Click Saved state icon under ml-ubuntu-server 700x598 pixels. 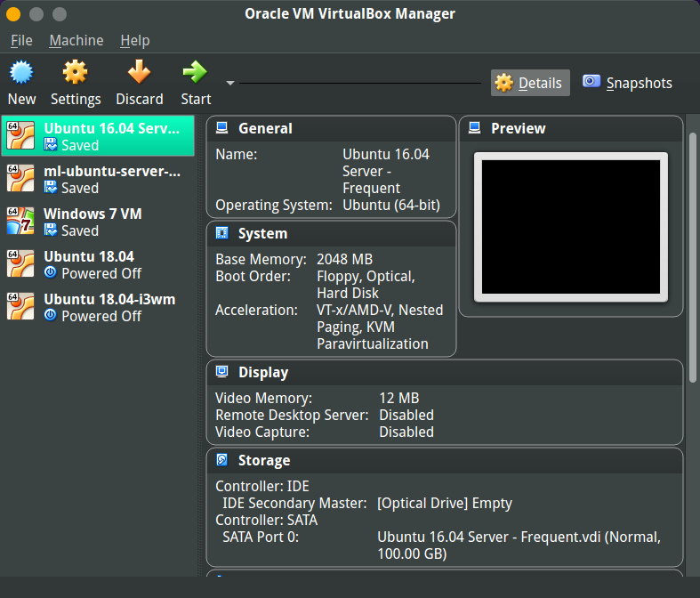[51, 187]
